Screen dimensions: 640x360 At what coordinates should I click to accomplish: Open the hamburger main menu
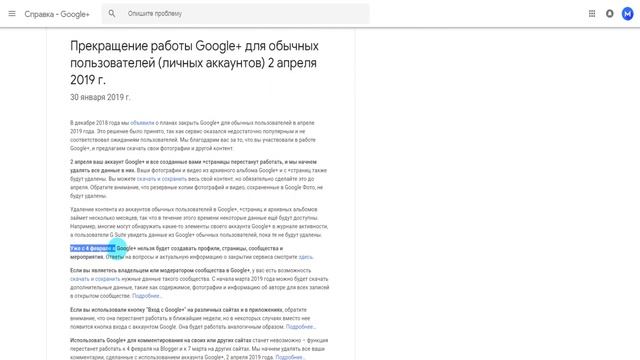click(x=12, y=13)
